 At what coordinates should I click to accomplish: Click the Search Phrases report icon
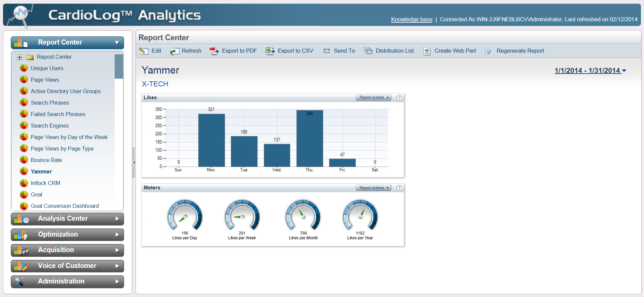coord(24,103)
